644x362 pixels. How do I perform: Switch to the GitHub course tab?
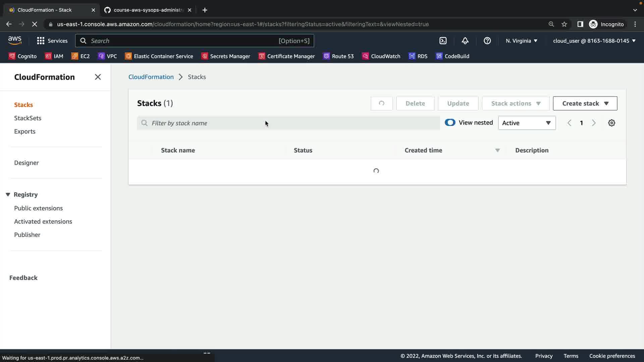[x=148, y=10]
